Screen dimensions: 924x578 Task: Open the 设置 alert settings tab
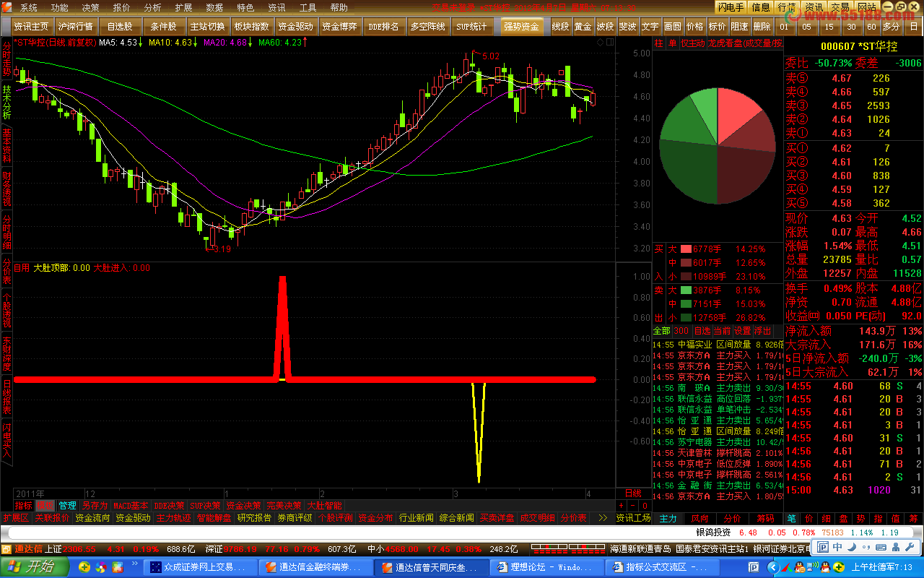point(742,331)
